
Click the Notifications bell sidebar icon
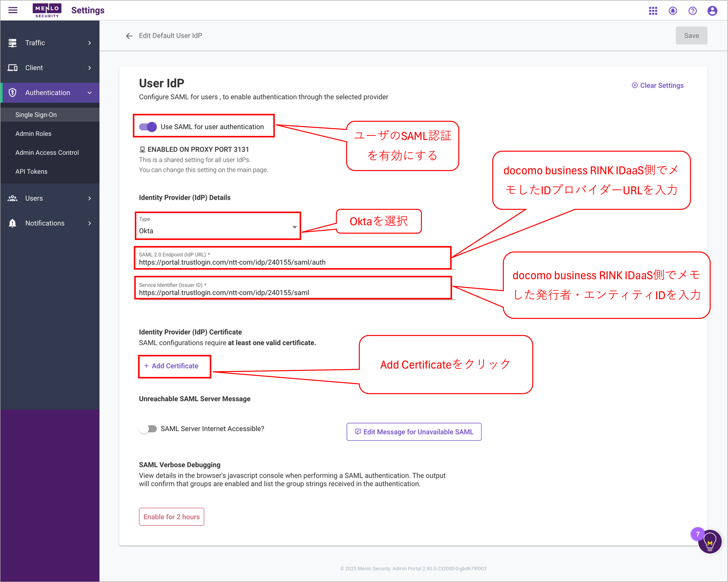pos(12,223)
